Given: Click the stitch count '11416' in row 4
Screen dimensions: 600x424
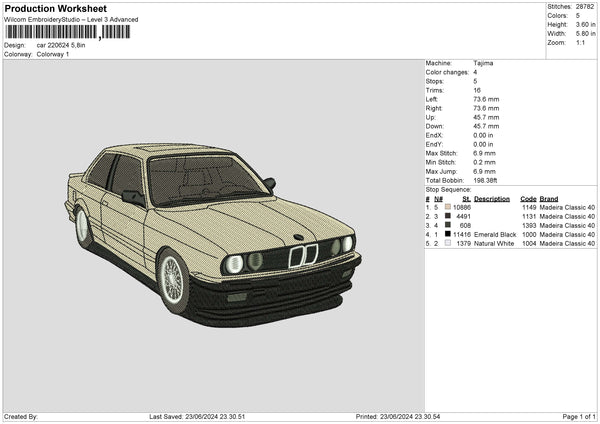Looking at the screenshot, I should coord(462,234).
